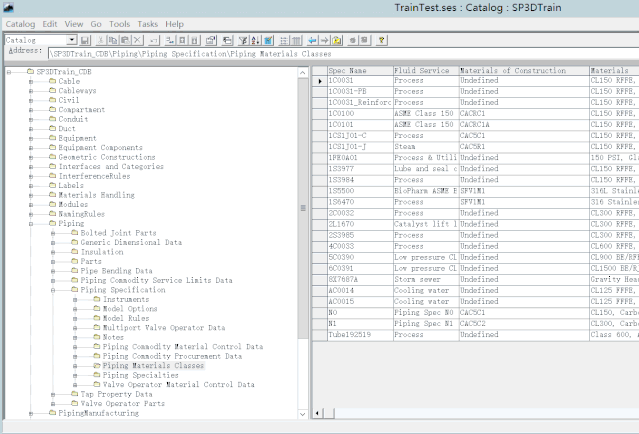The width and height of the screenshot is (639, 434).
Task: Click the blue Back arrow icon
Action: click(x=313, y=40)
